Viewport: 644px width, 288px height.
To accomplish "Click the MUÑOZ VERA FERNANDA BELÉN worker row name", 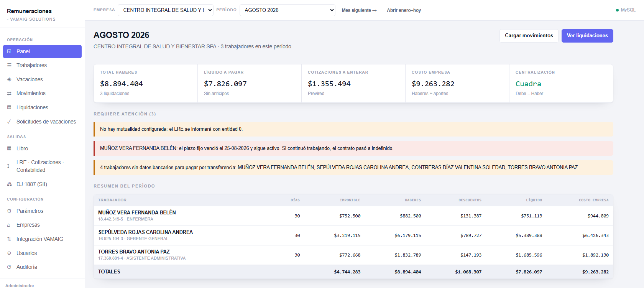I will pos(137,212).
